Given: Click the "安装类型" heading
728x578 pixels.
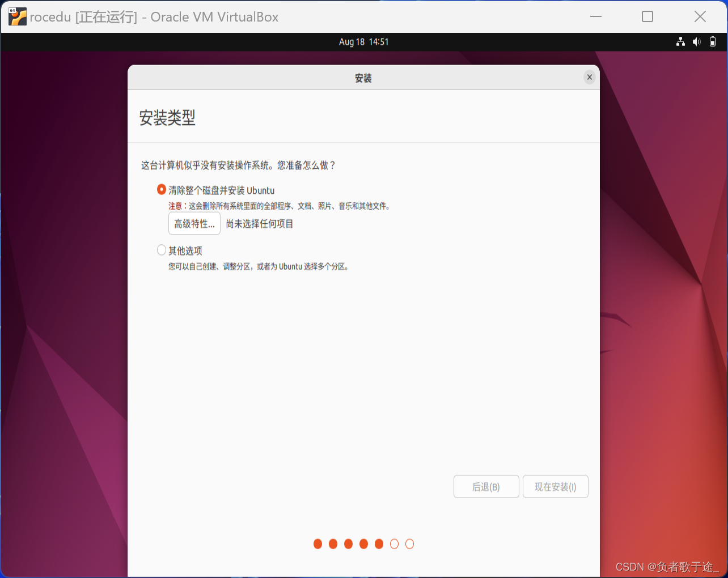Looking at the screenshot, I should click(x=167, y=118).
